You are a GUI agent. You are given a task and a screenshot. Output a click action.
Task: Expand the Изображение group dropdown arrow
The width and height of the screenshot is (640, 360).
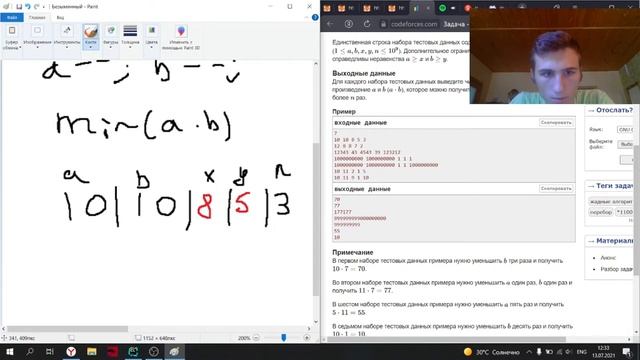(37, 47)
